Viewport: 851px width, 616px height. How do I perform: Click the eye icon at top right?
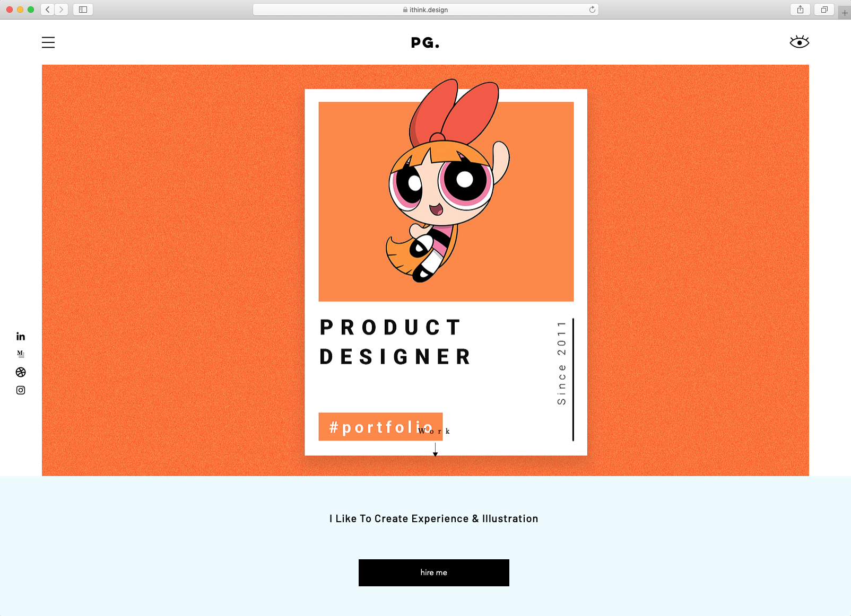click(799, 42)
